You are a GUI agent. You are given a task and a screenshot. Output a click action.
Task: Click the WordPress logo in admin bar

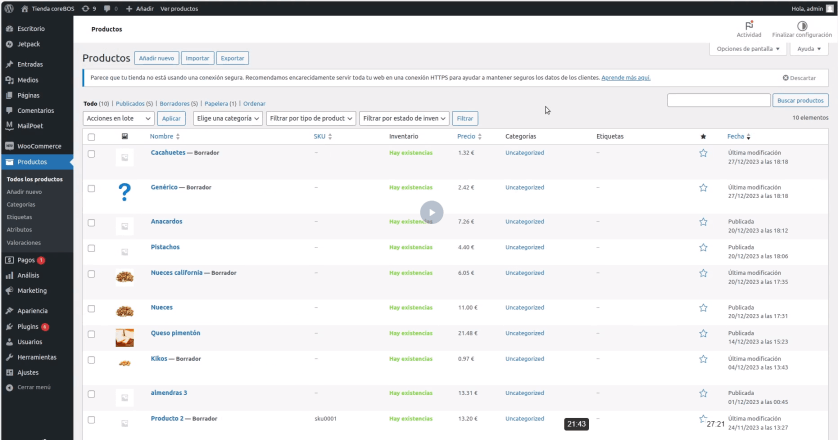click(x=8, y=8)
